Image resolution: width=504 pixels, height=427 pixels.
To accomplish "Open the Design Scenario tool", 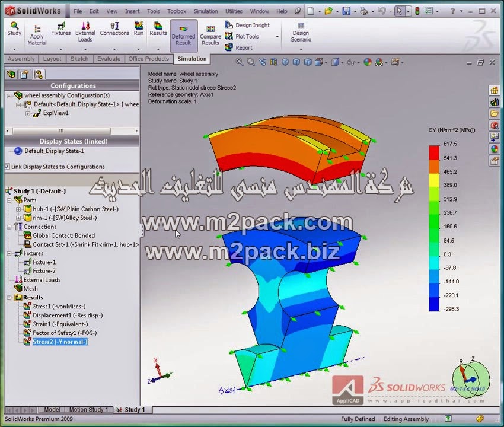I will pos(301,32).
